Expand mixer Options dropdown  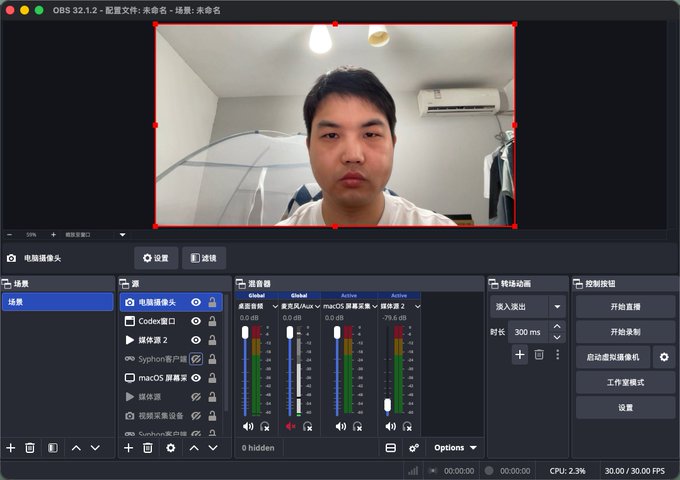(x=455, y=448)
